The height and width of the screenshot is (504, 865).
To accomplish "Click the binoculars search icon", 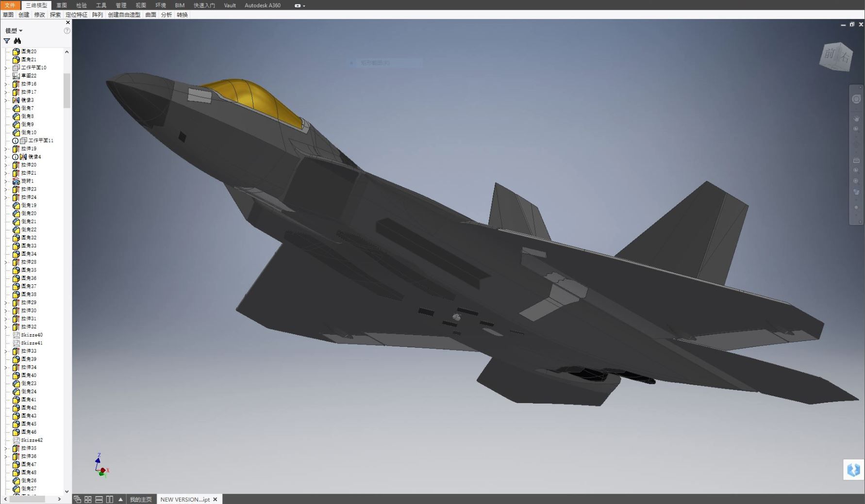I will point(17,41).
